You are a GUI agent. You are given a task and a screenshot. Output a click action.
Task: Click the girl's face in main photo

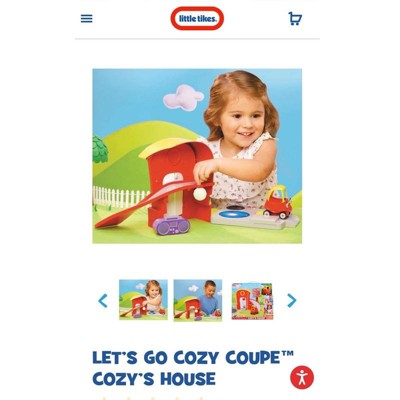click(x=242, y=122)
